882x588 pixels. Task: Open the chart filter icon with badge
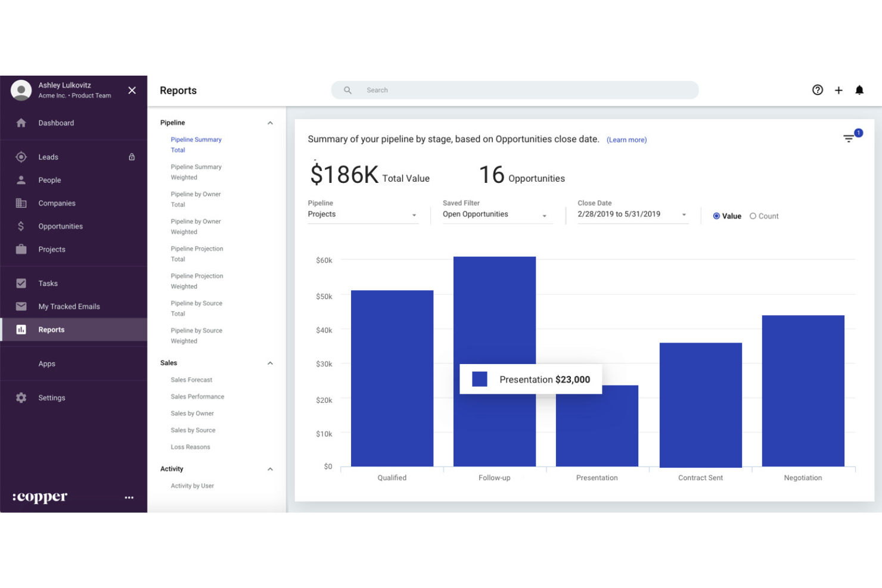pos(849,138)
